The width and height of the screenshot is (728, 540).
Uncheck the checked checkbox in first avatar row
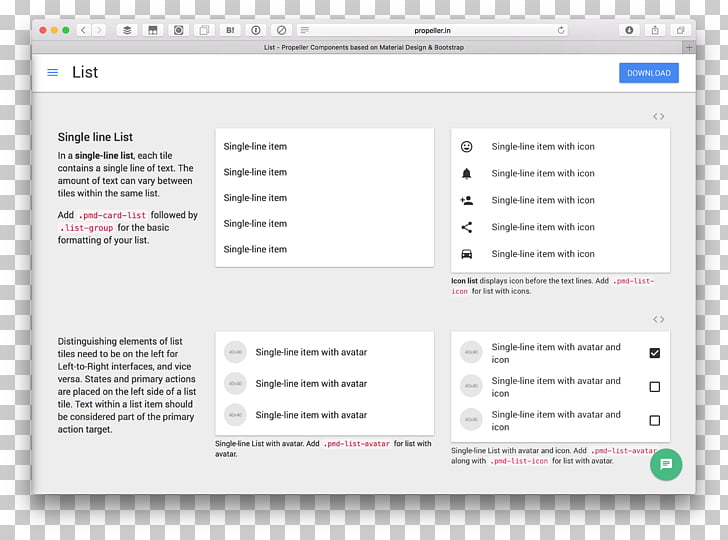coord(655,353)
